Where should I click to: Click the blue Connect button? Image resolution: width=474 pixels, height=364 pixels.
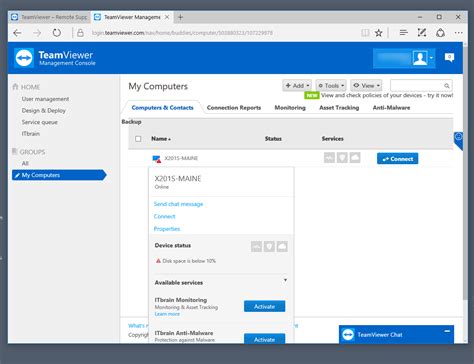click(x=397, y=159)
